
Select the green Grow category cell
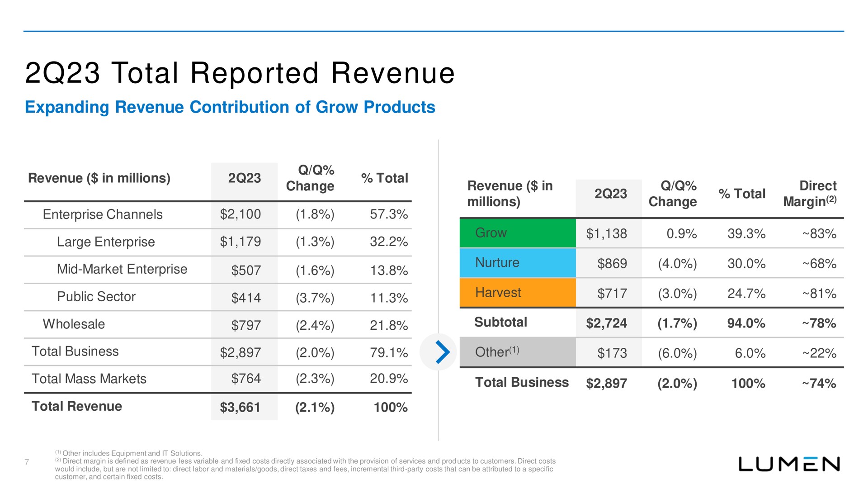(518, 233)
